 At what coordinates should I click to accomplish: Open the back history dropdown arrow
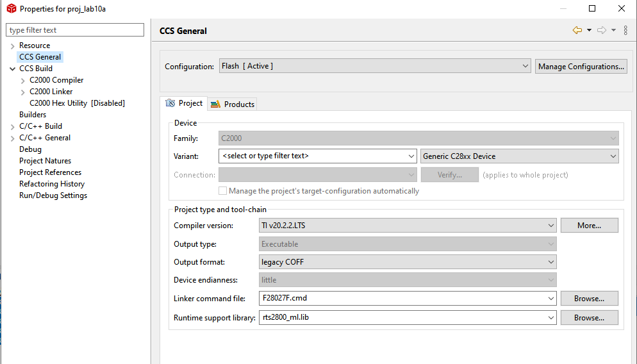click(x=589, y=31)
